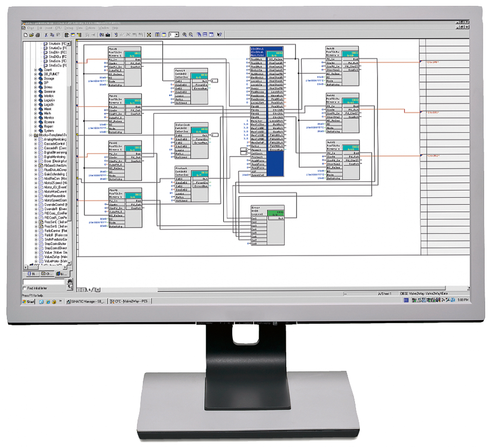The height and width of the screenshot is (448, 491).
Task: Switch to SIMATIC Manager taskbar button
Action: [87, 301]
